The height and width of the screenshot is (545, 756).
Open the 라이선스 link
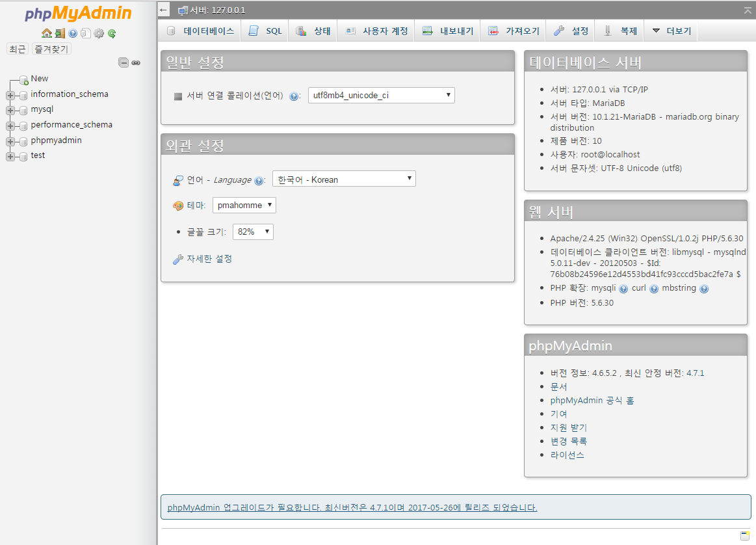[x=567, y=455]
